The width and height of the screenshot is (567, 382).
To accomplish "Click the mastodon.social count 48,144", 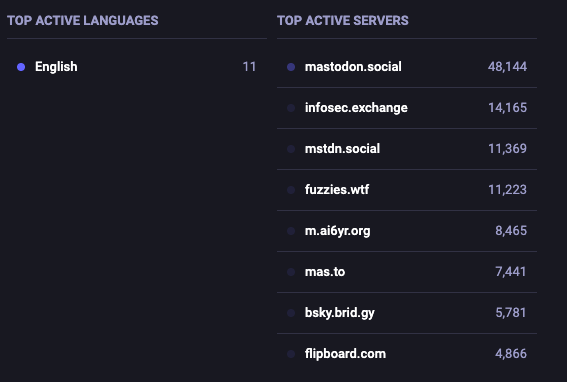I will (507, 67).
